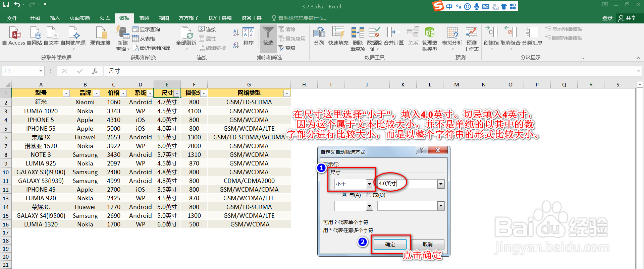Screen dimensions: 644x269
Task: Open the 4.0英寸 value dropdown arrow
Action: [441, 184]
